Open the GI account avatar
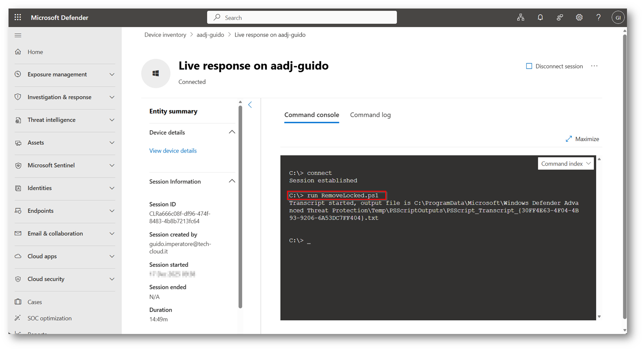This screenshot has height=351, width=644. (x=618, y=17)
